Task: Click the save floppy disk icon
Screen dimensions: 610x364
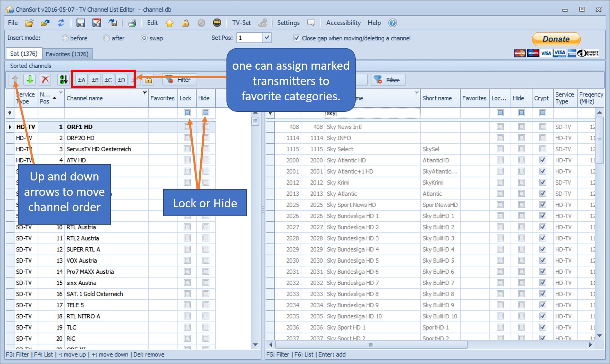Action: coord(81,23)
